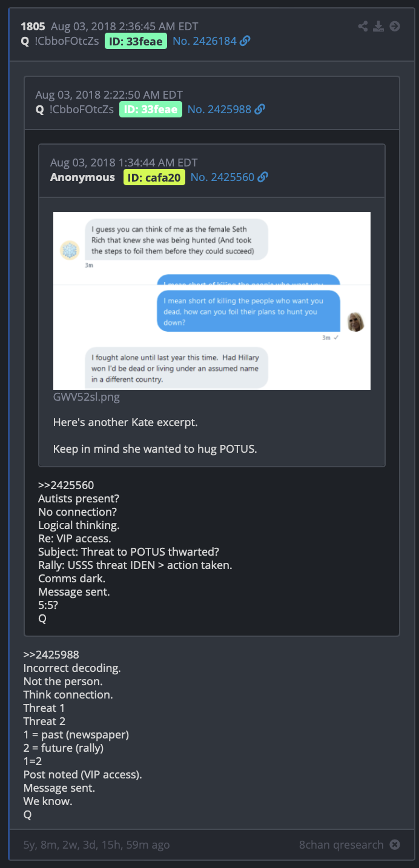
Task: Click the circled arrow icon in the header
Action: click(395, 26)
